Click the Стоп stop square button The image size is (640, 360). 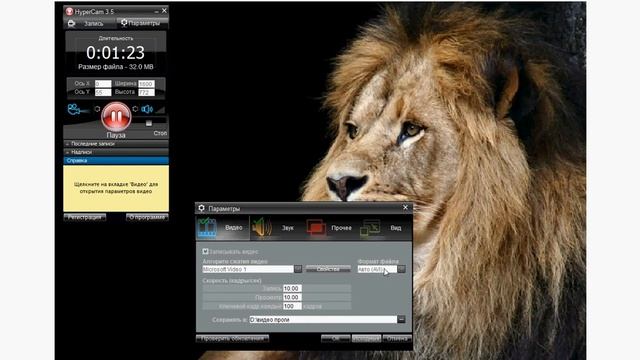pos(149,123)
